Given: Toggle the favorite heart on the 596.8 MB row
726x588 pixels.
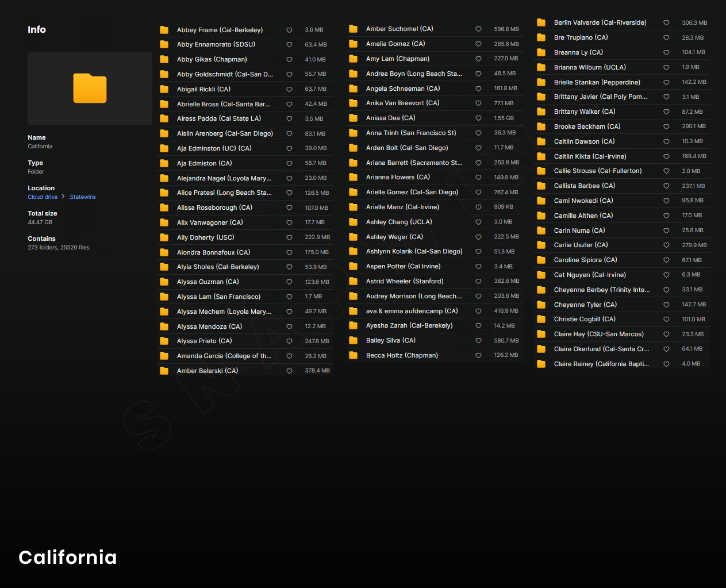Looking at the screenshot, I should (x=478, y=29).
